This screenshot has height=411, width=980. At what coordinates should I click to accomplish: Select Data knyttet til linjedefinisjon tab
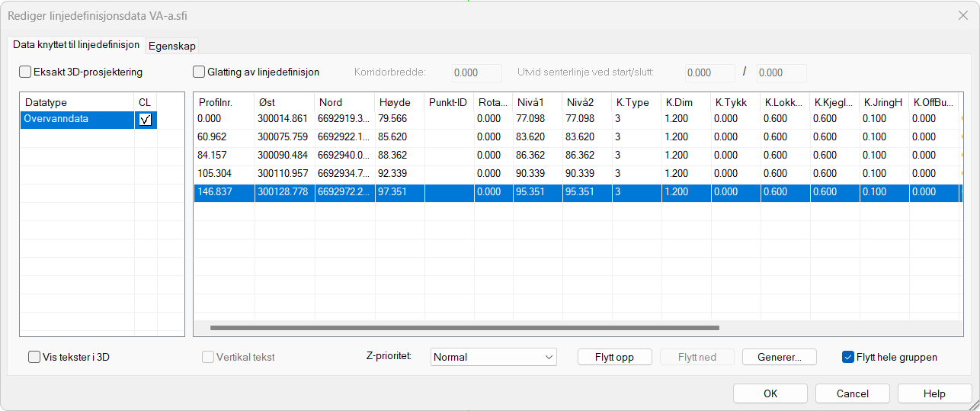tap(76, 45)
